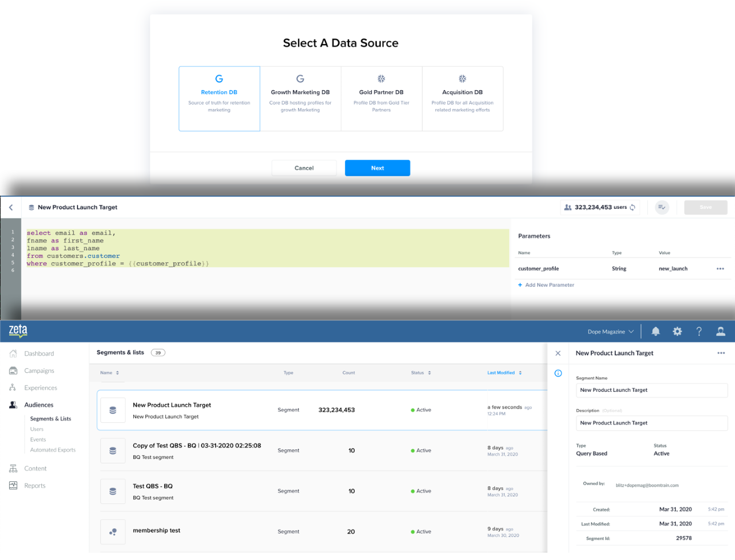Viewport: 735px width, 560px height.
Task: Open Zeta settings via the gear icon
Action: (677, 331)
